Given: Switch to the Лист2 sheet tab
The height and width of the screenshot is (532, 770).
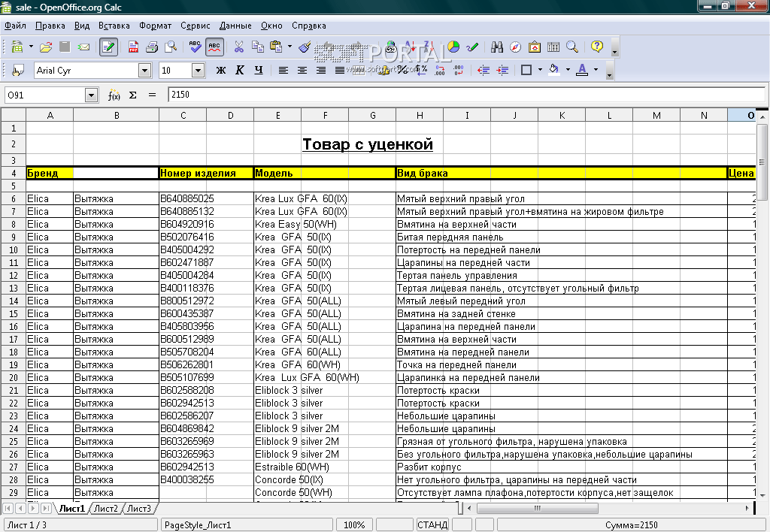Looking at the screenshot, I should (x=105, y=509).
